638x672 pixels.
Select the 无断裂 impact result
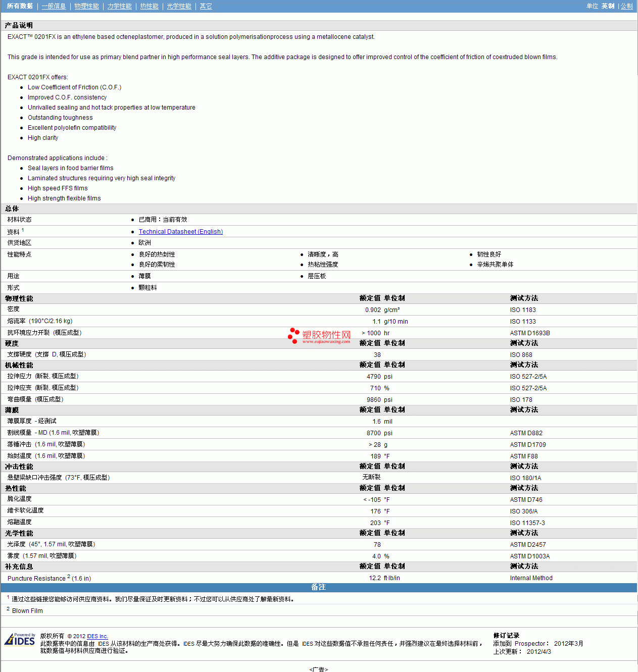point(372,477)
